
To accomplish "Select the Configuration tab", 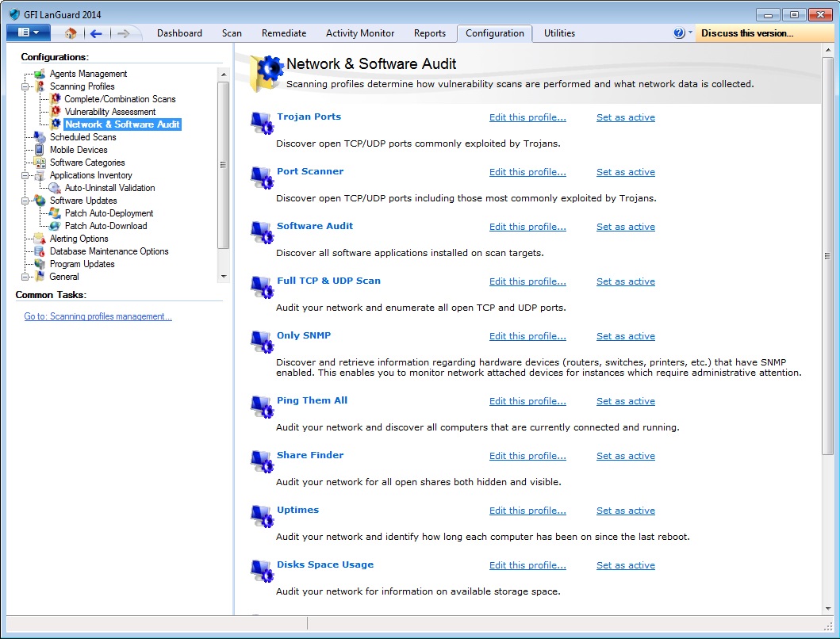I will click(494, 33).
